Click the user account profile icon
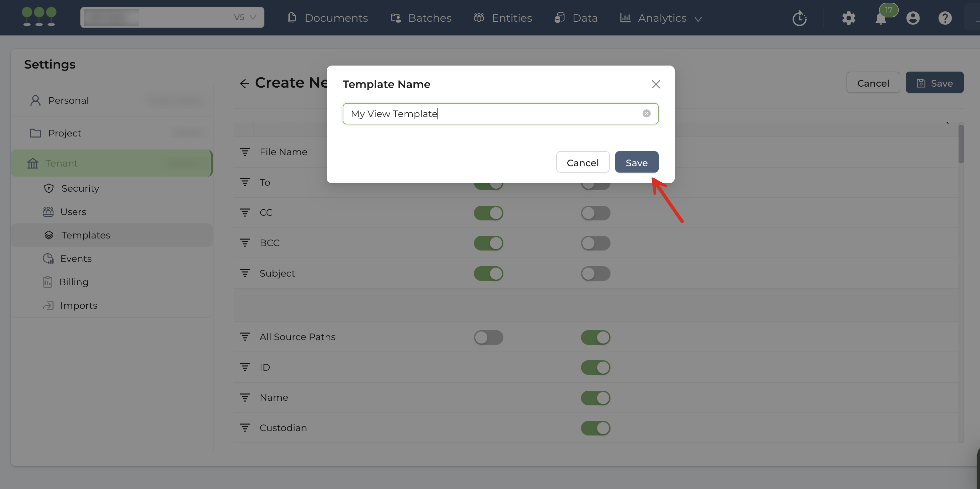Screen dimensions: 980x489 [912, 18]
